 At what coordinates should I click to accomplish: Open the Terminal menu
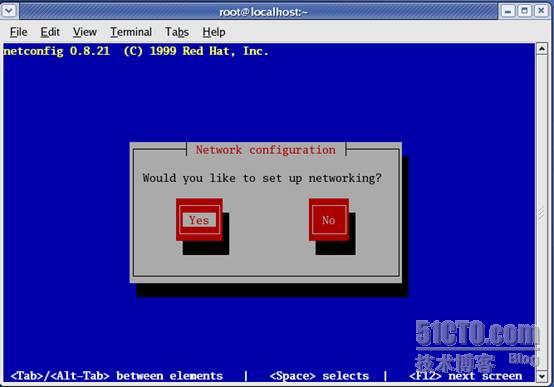pos(131,32)
